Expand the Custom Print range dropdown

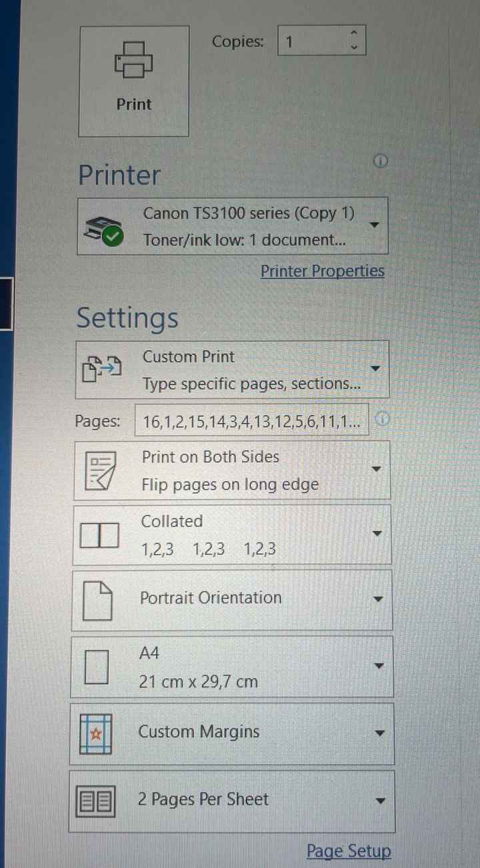coord(232,370)
